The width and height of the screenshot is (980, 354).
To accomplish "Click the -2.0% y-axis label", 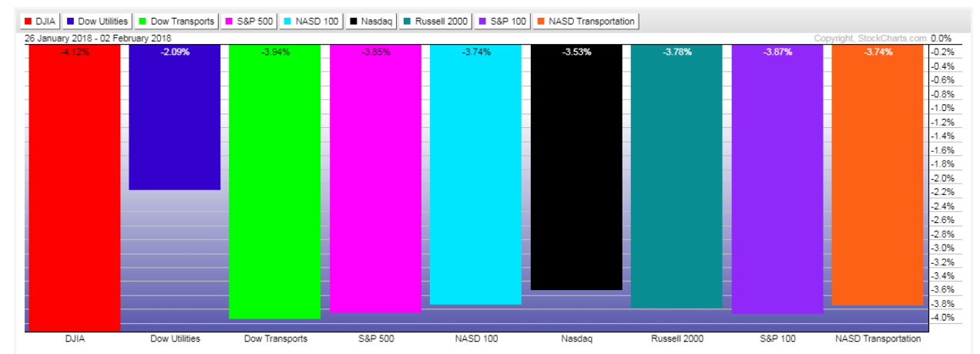I will point(942,178).
